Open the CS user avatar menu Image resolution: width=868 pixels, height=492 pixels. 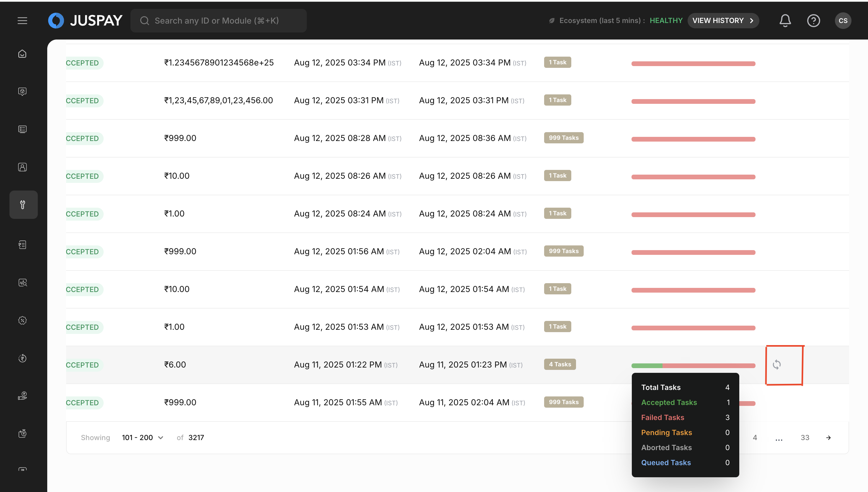843,21
